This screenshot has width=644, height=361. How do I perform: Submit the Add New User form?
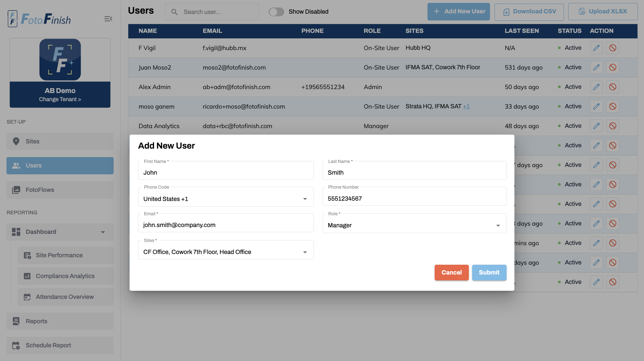coord(489,273)
